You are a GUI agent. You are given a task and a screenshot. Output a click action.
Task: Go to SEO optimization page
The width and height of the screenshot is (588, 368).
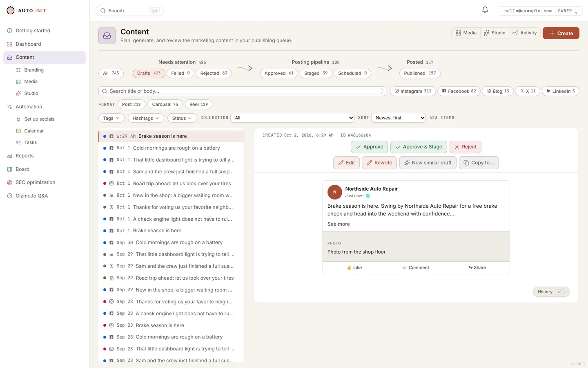pos(35,182)
